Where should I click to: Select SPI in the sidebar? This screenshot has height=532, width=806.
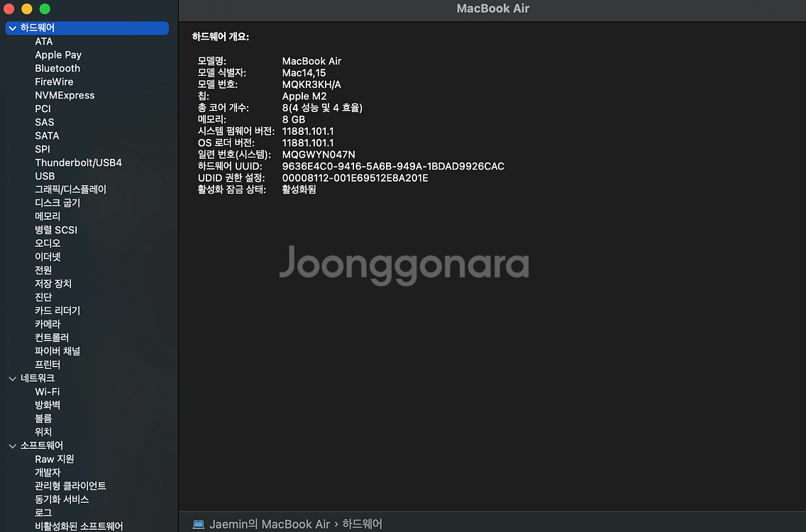[42, 149]
